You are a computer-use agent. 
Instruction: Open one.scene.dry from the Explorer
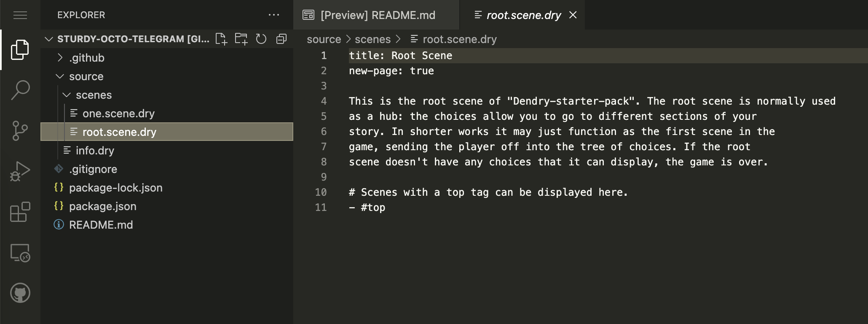click(x=118, y=113)
